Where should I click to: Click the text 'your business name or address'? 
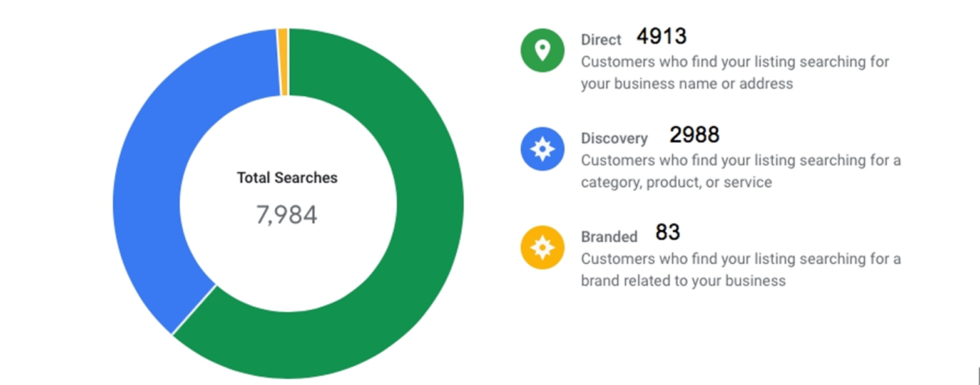coord(687,83)
